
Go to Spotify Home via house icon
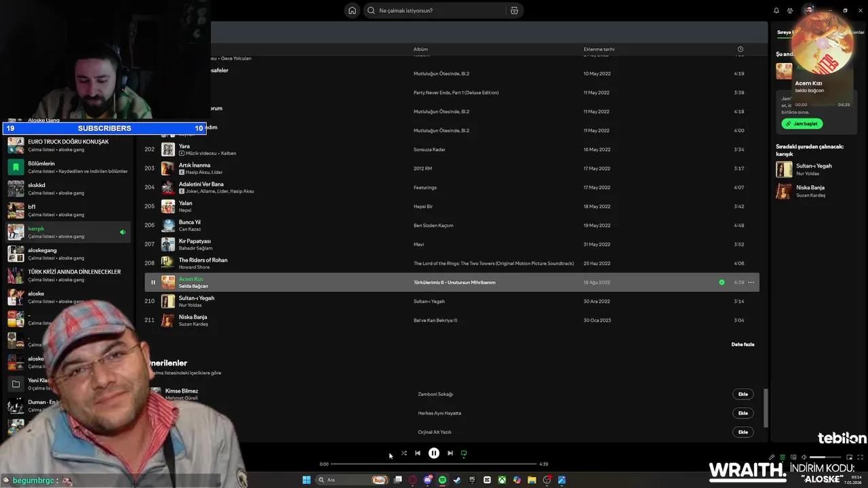coord(352,10)
